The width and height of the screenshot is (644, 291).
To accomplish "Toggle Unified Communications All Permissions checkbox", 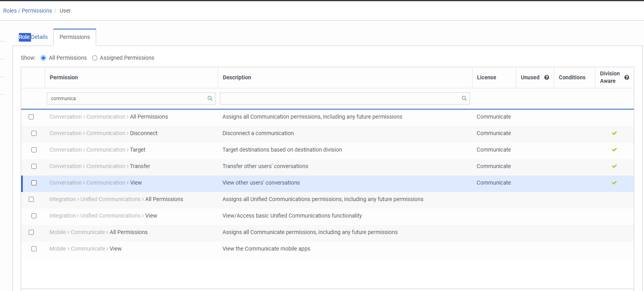I will click(31, 199).
